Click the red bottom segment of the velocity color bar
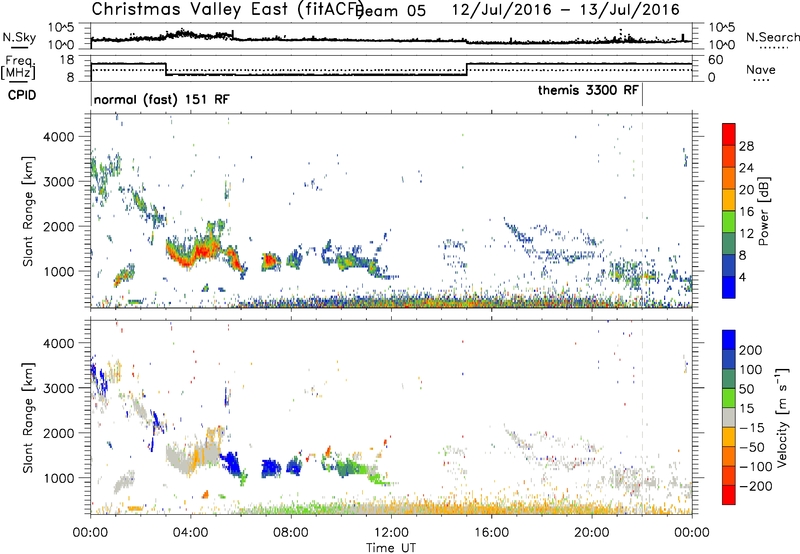 click(x=729, y=495)
